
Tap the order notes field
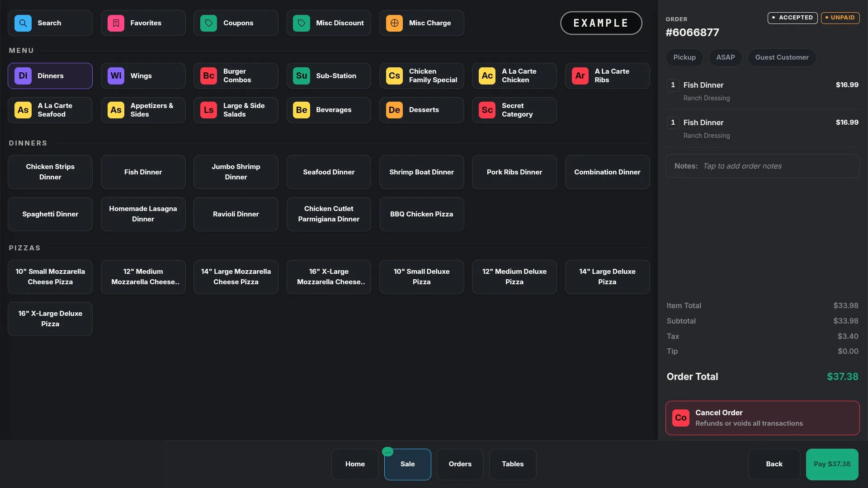[x=762, y=166]
